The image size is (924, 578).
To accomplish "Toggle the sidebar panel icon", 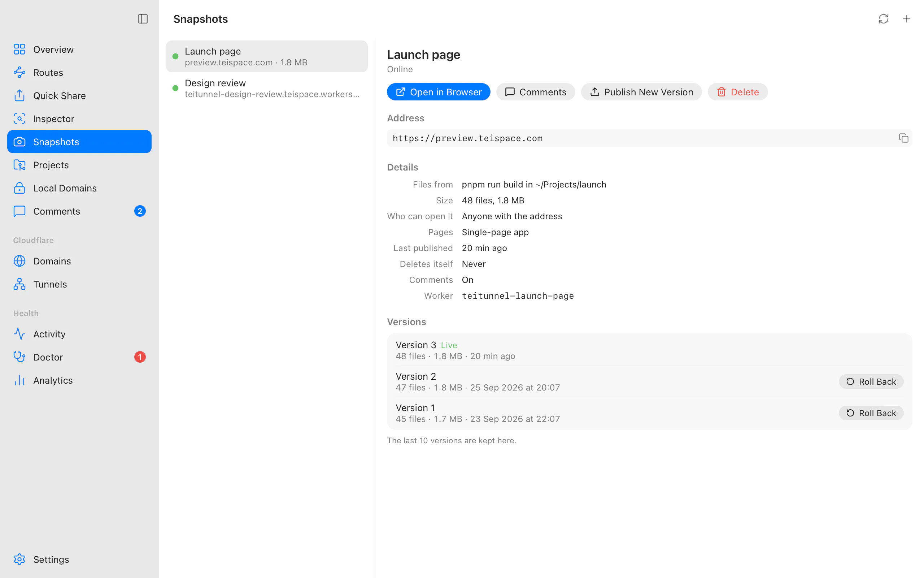I will pos(143,19).
